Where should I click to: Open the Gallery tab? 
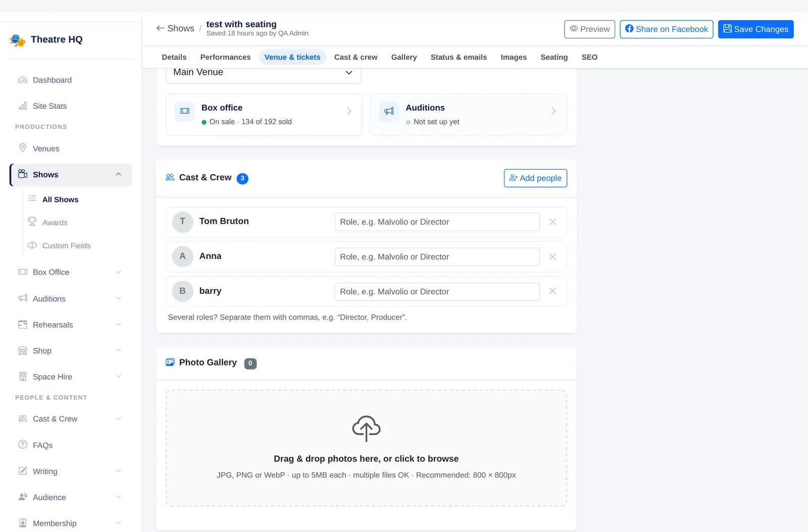404,57
